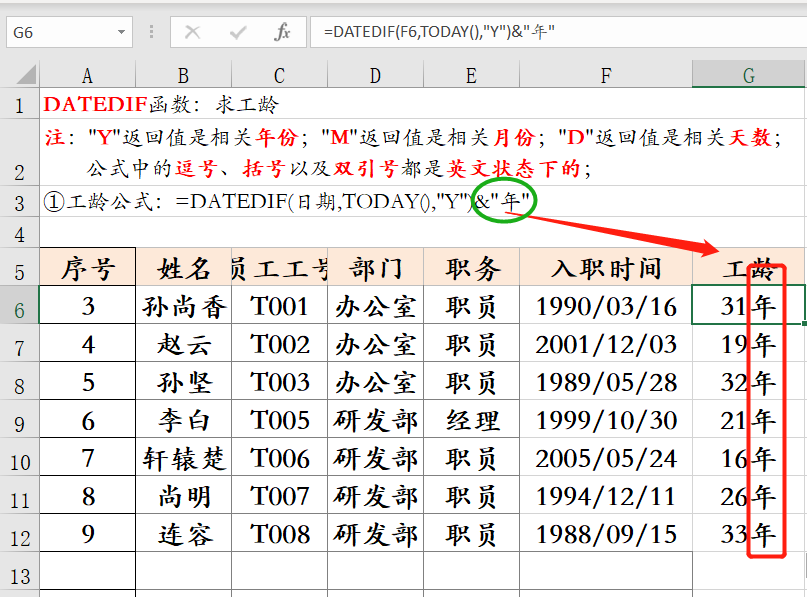This screenshot has height=597, width=807.
Task: Click date cell 2001/12/03
Action: (606, 343)
